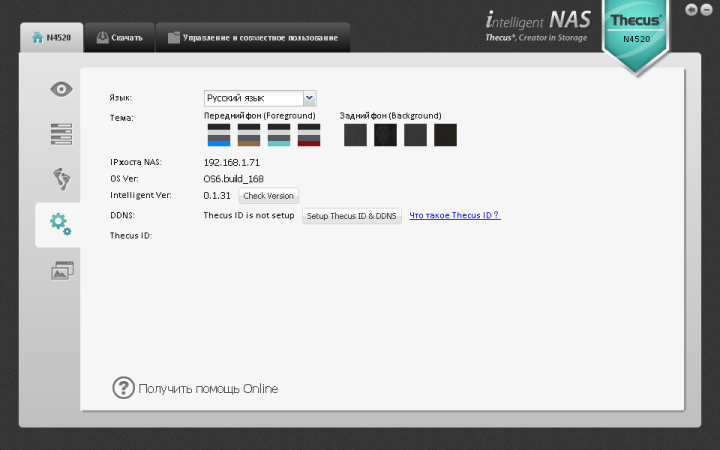Click the Thecus ID is not setup text
The height and width of the screenshot is (450, 720).
249,215
